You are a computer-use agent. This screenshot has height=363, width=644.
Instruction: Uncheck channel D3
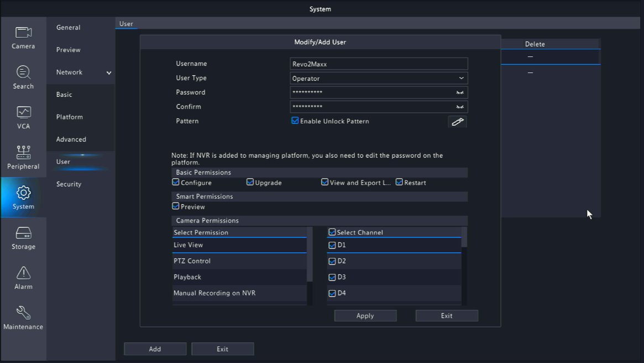(x=332, y=277)
